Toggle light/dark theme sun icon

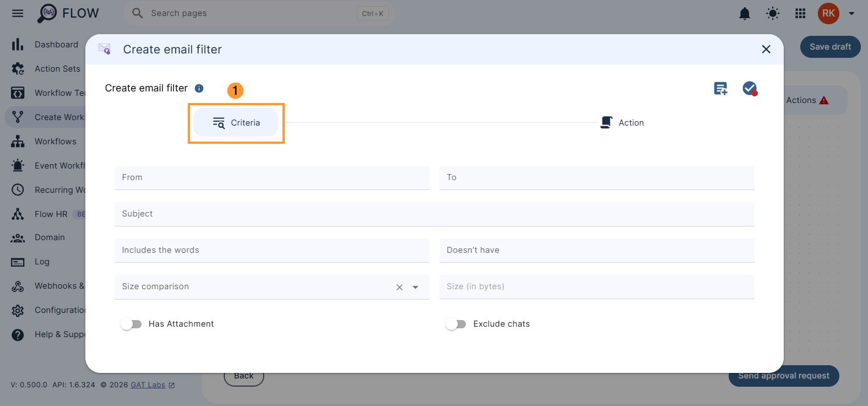coord(773,13)
